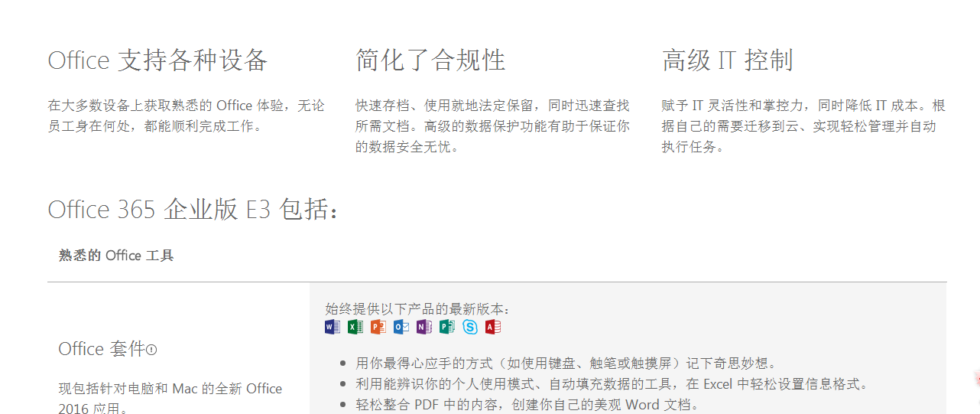Click the Excel app icon

pyautogui.click(x=355, y=328)
